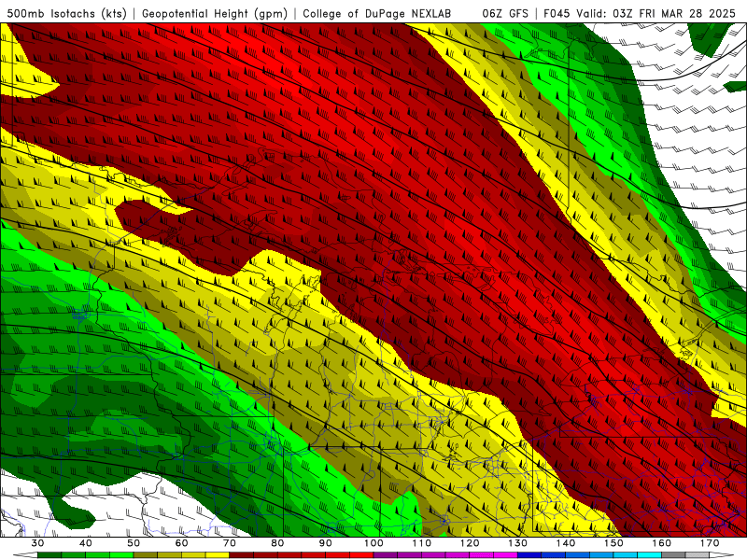Select the bright yellow swatch ending at 70

click(x=218, y=555)
